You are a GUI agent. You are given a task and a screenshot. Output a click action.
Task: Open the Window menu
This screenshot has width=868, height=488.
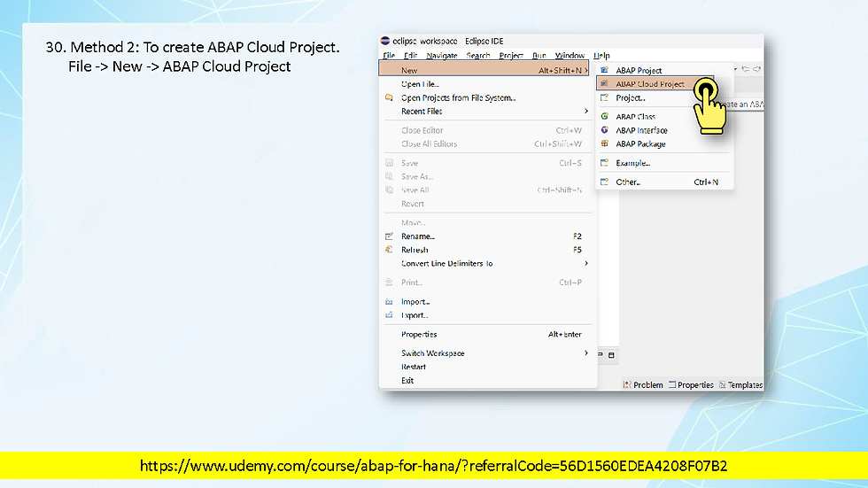tap(570, 55)
